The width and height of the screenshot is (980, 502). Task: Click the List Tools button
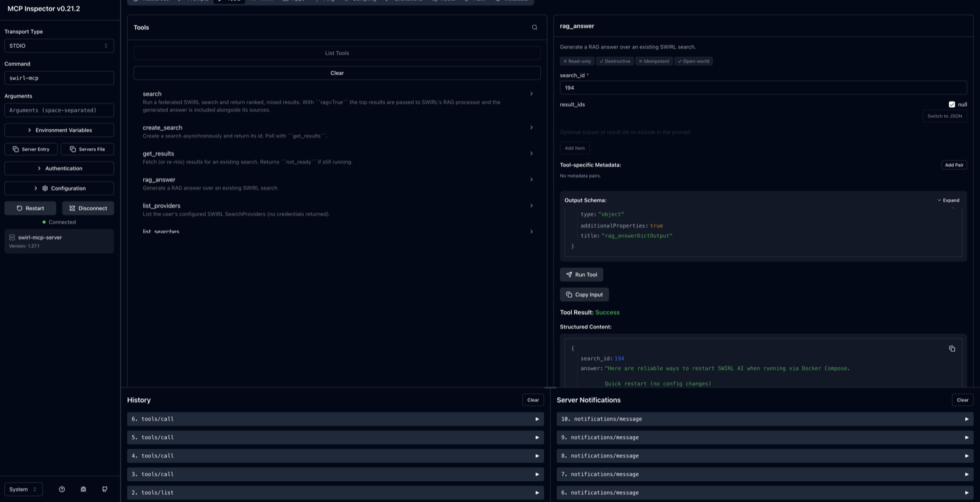tap(337, 53)
